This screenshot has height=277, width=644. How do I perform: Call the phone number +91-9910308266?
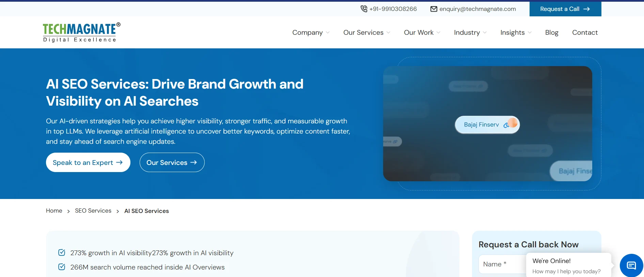coord(393,9)
